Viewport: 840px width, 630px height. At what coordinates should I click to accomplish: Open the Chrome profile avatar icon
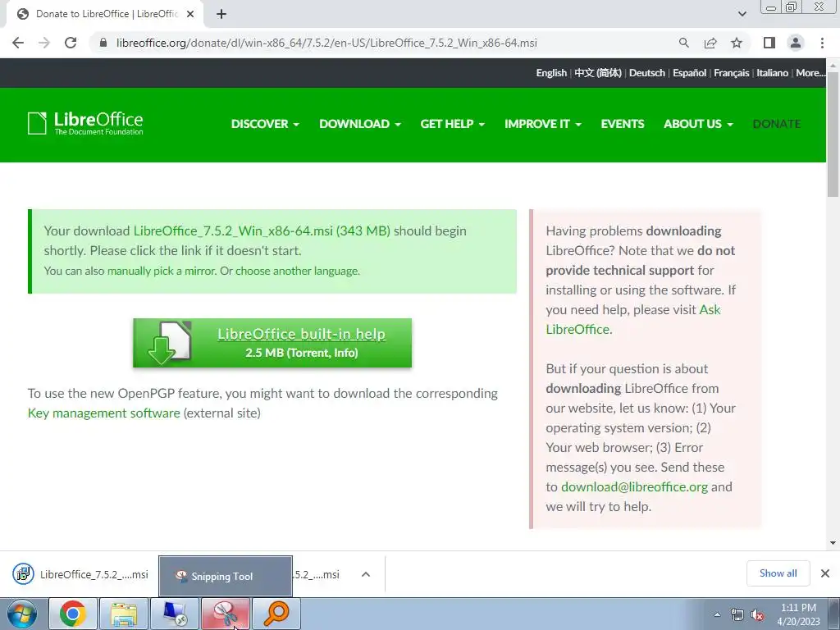[x=796, y=43]
